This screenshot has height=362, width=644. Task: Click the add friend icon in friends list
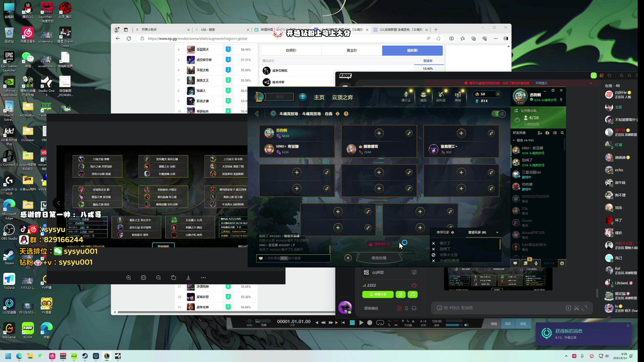(540, 133)
